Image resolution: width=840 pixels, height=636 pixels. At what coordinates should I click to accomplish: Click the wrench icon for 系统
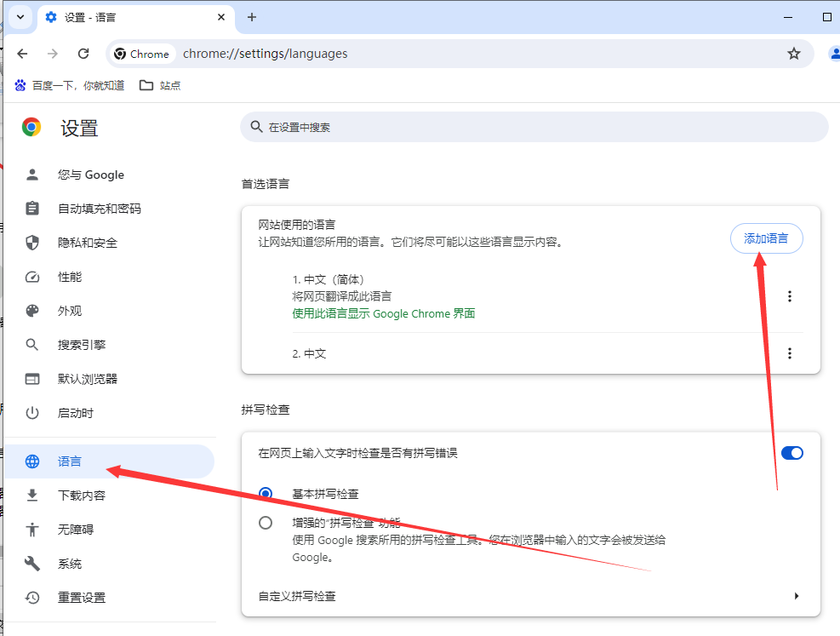(x=32, y=564)
